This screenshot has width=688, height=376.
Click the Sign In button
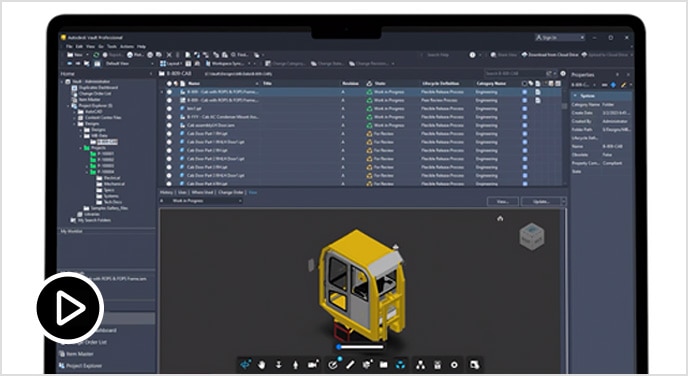(x=559, y=38)
